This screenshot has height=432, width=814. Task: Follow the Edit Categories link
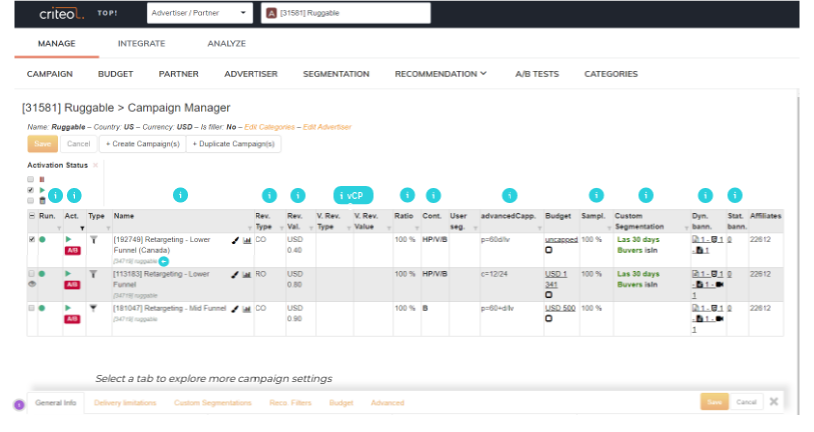click(269, 127)
